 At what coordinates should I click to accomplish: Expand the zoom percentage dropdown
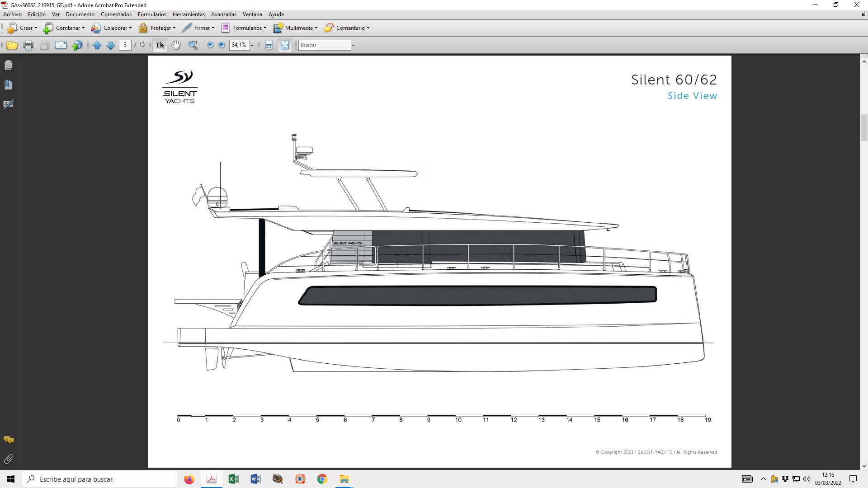[252, 45]
